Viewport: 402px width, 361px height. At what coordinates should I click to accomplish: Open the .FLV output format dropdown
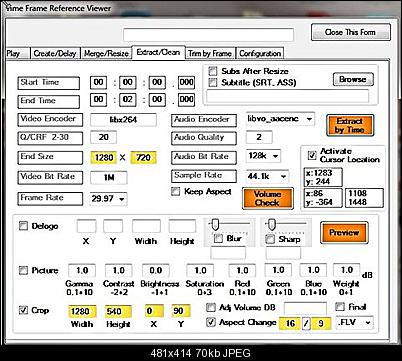[355, 323]
